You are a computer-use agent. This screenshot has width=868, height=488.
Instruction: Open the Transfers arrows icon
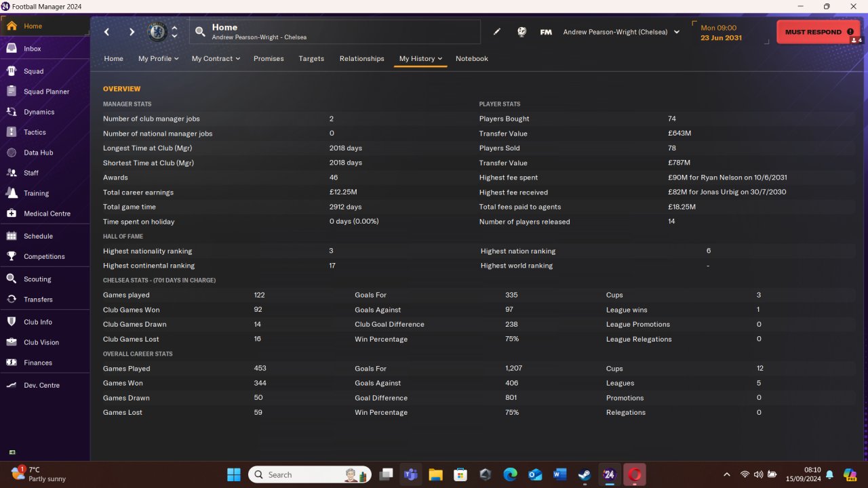(x=11, y=299)
